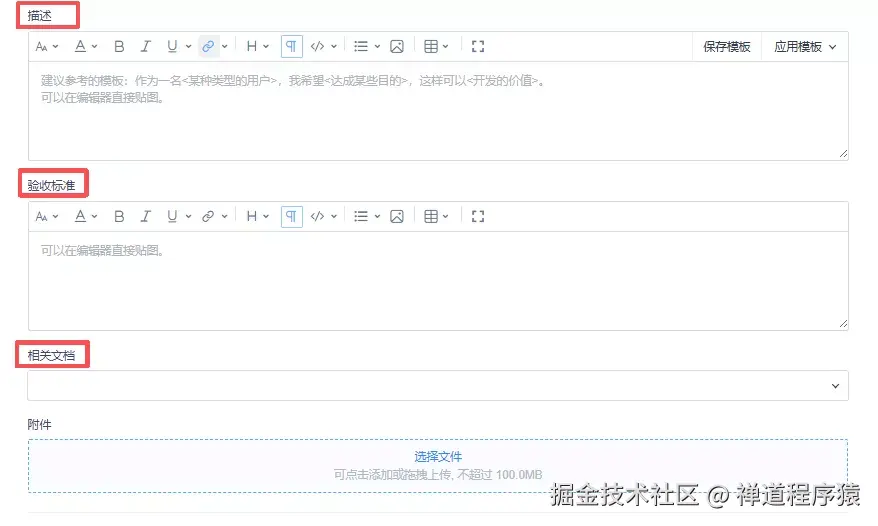Screen dimensions: 878x526
Task: Toggle paragraph mark in 验收标准 toolbar
Action: pyautogui.click(x=292, y=216)
